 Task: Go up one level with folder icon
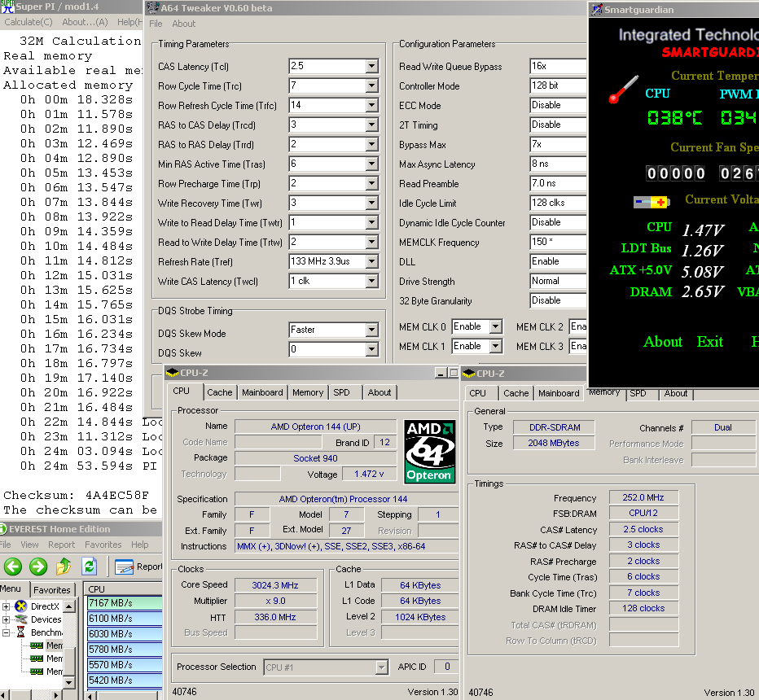point(64,567)
